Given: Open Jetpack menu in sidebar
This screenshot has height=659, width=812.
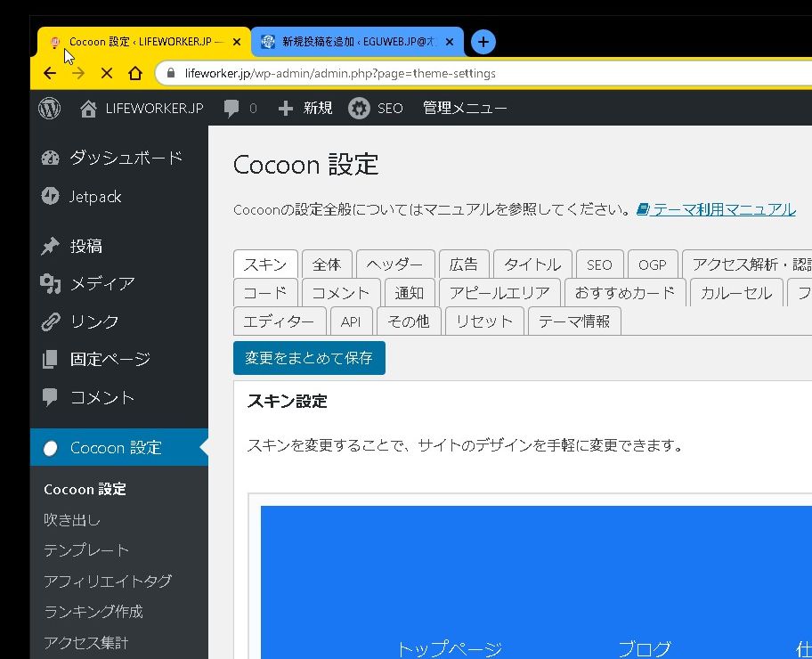Looking at the screenshot, I should 94,197.
